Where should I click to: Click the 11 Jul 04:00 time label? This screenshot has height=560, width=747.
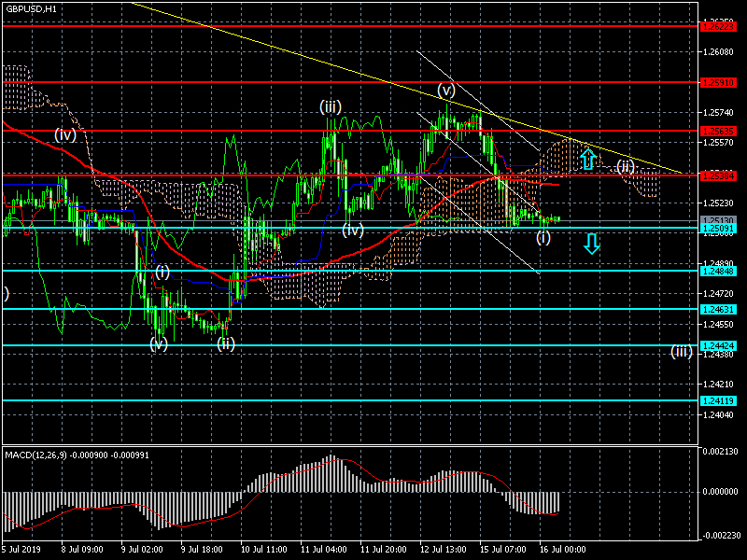324,550
